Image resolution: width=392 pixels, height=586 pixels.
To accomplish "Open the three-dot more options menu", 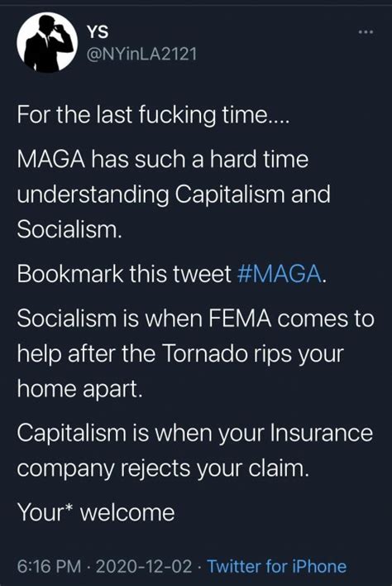I will click(366, 32).
